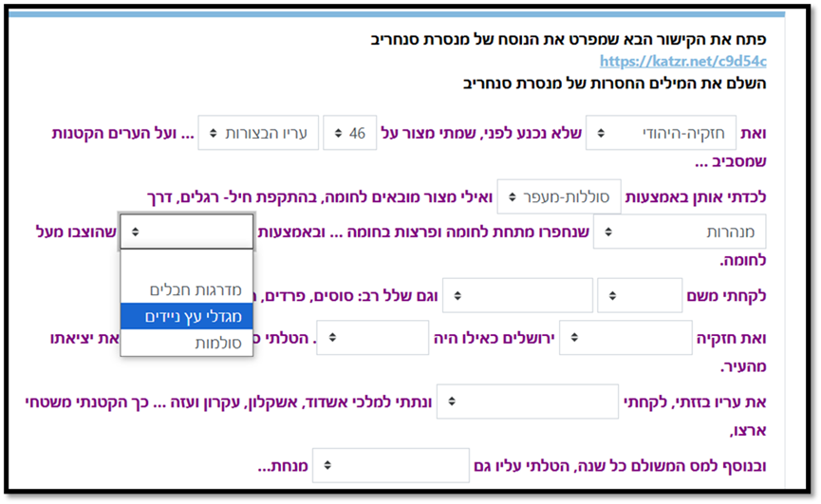821x504 pixels.
Task: Click the text שנחפרו מתחת לחומה ופרצות בחומה
Action: tap(468, 232)
